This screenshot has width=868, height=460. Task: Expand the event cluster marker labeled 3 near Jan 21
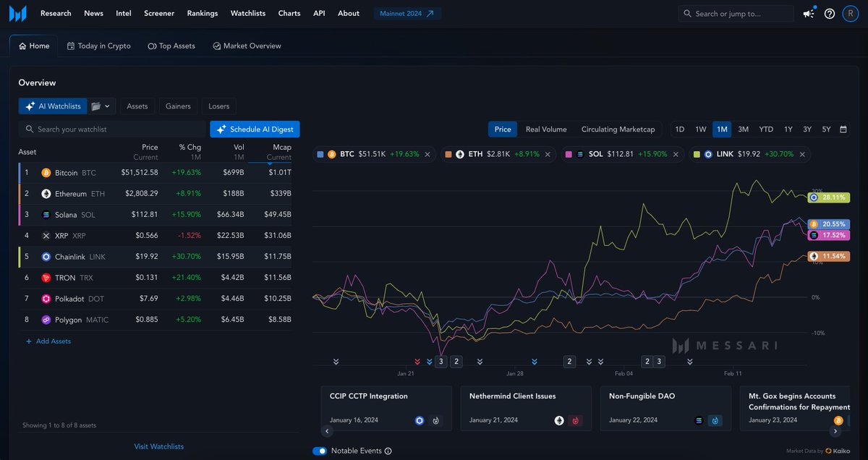[x=441, y=361]
